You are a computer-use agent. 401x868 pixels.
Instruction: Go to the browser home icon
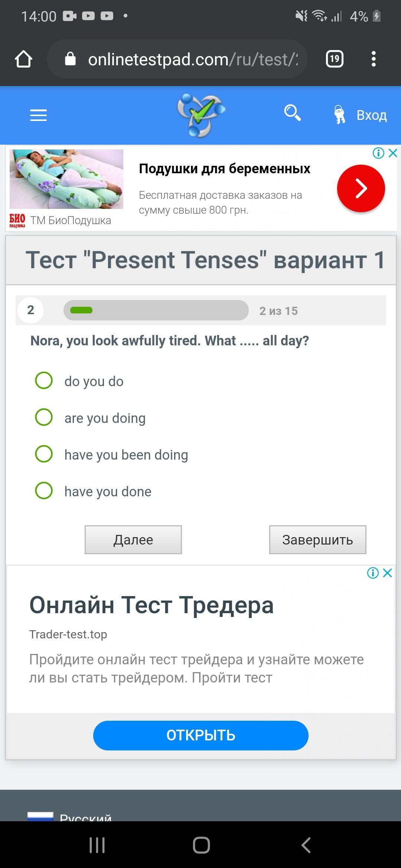pyautogui.click(x=23, y=59)
